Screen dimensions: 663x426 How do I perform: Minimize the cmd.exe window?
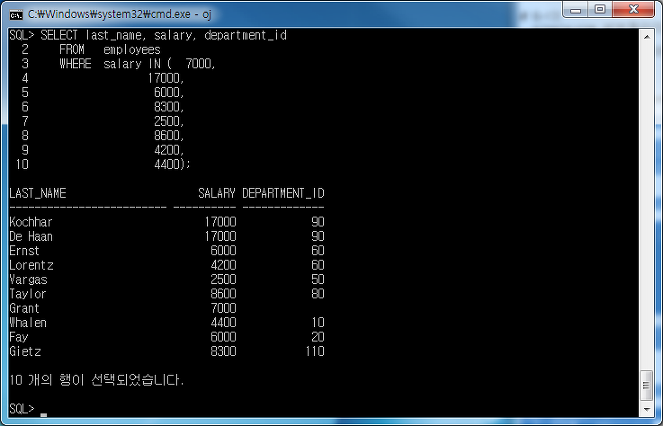tap(575, 9)
